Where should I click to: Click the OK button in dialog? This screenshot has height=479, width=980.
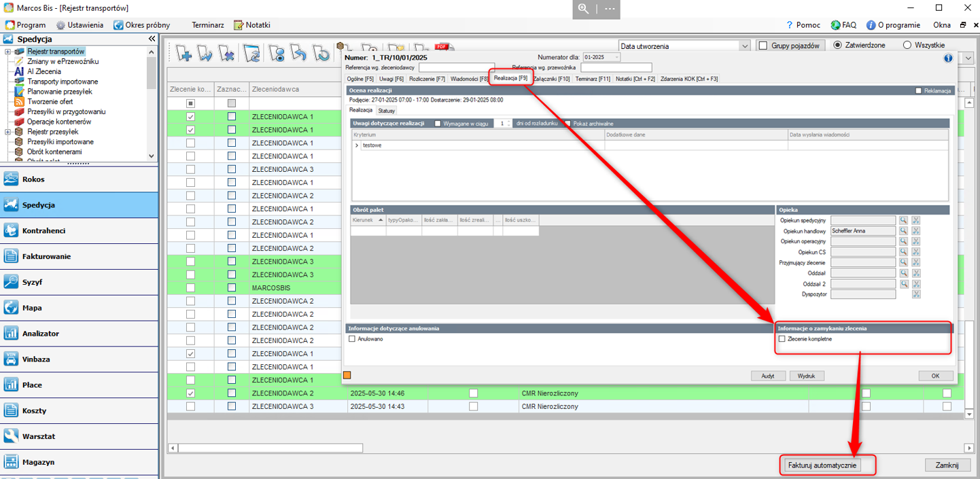(935, 376)
